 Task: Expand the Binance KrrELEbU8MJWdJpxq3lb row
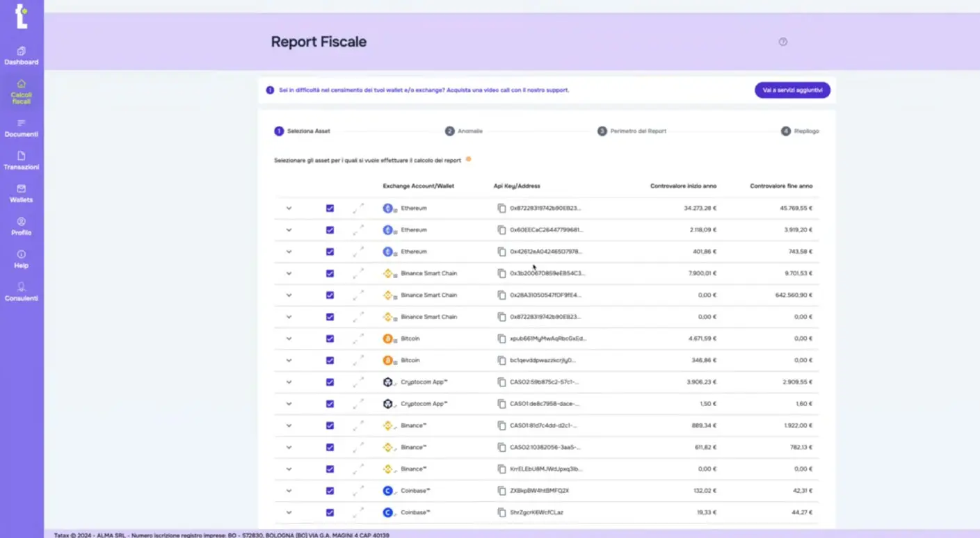[289, 469]
